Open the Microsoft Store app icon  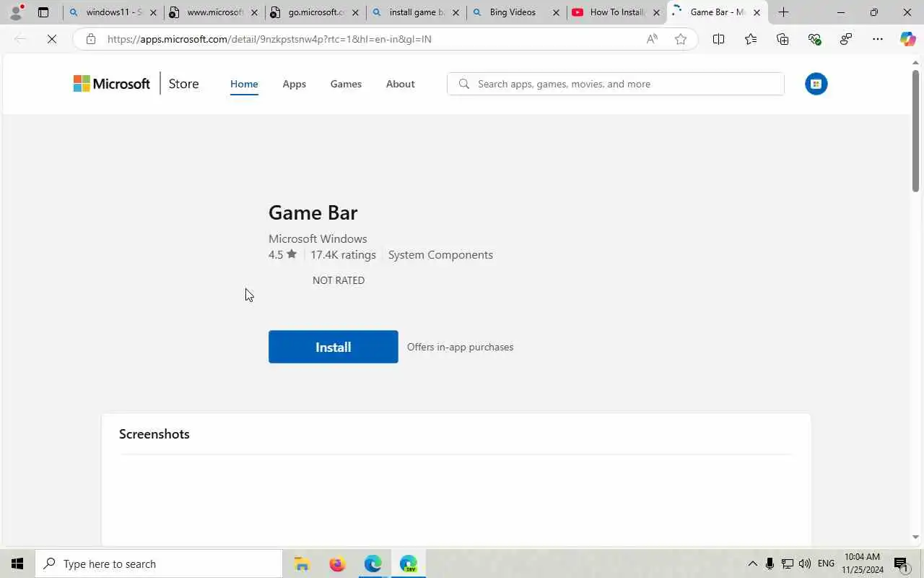pos(816,84)
